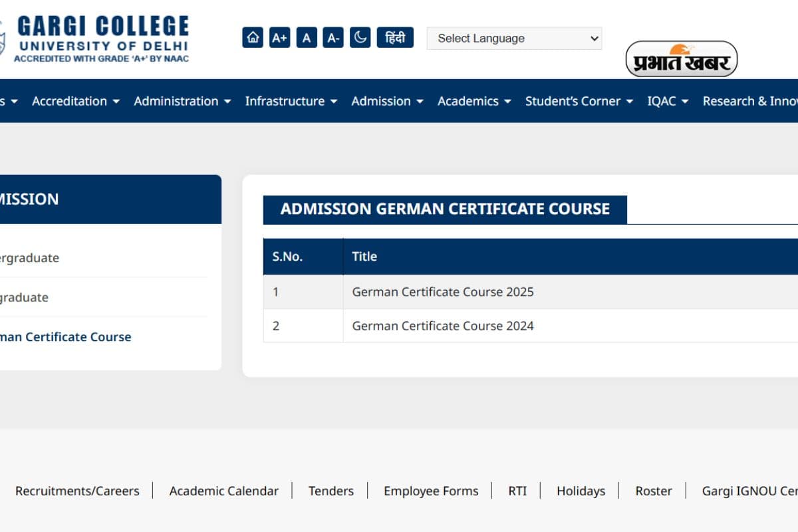Reset font size with A button
This screenshot has width=798, height=532.
[307, 38]
